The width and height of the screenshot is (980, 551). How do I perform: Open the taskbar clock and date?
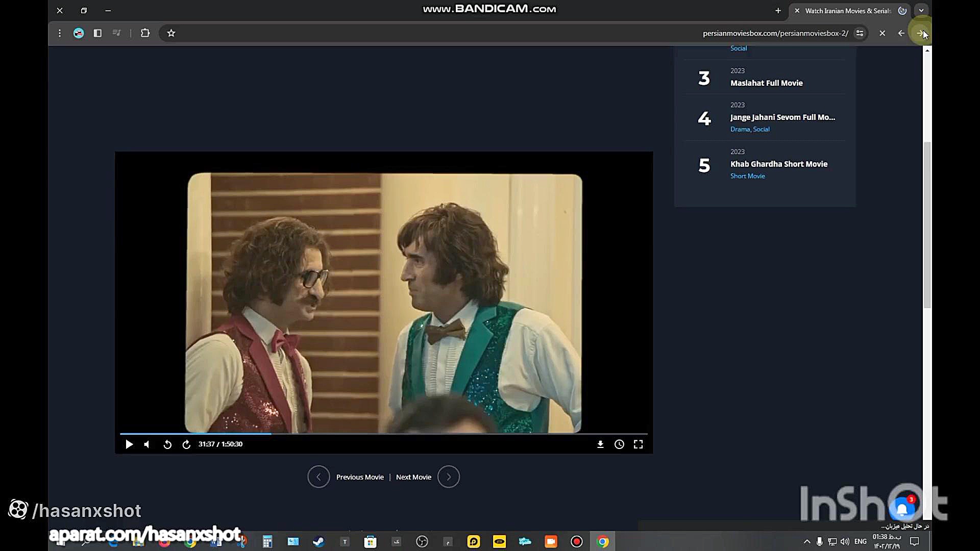887,542
